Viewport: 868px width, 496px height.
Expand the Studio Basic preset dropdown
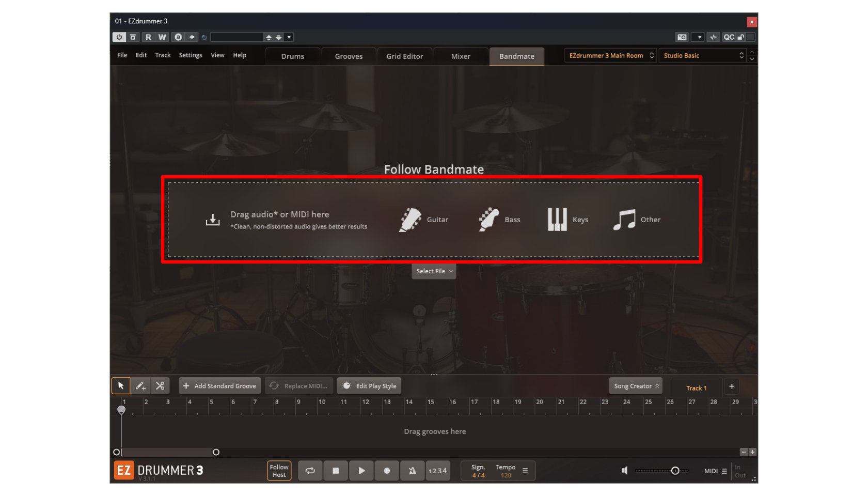coord(703,56)
